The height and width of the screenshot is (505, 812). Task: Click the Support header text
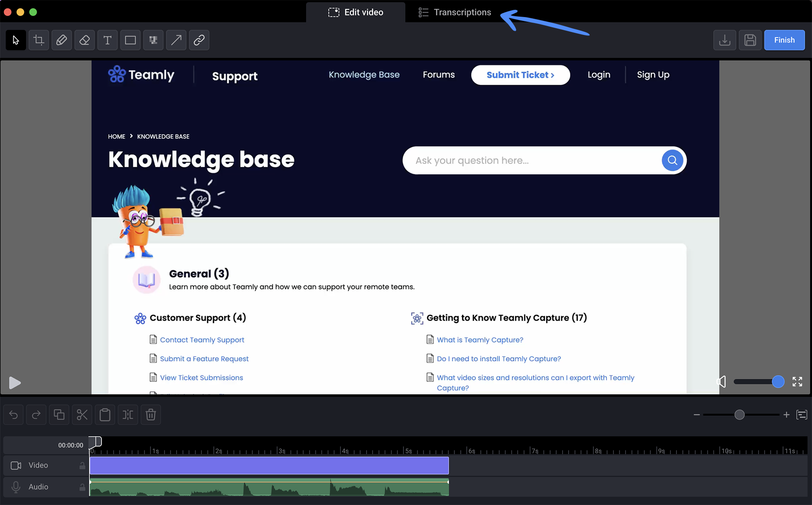(235, 76)
